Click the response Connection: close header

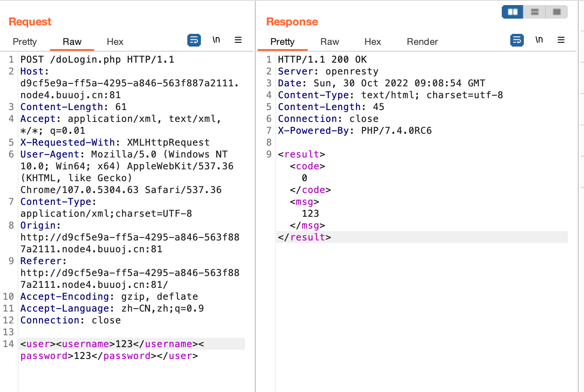point(328,119)
